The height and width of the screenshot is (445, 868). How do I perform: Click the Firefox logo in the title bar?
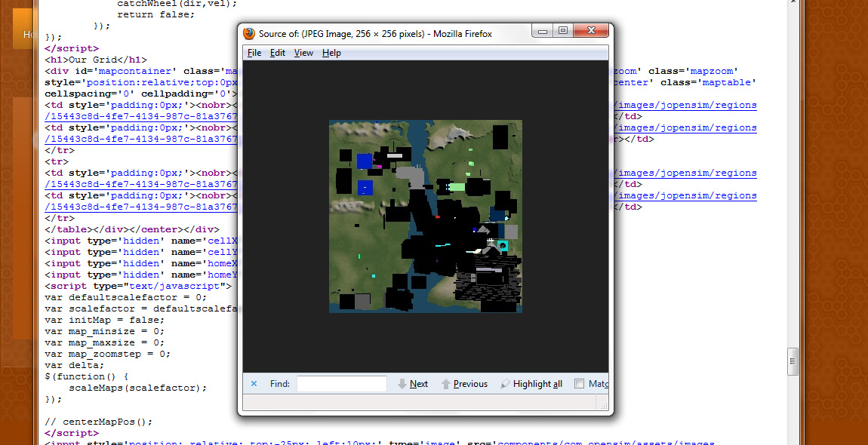point(250,34)
